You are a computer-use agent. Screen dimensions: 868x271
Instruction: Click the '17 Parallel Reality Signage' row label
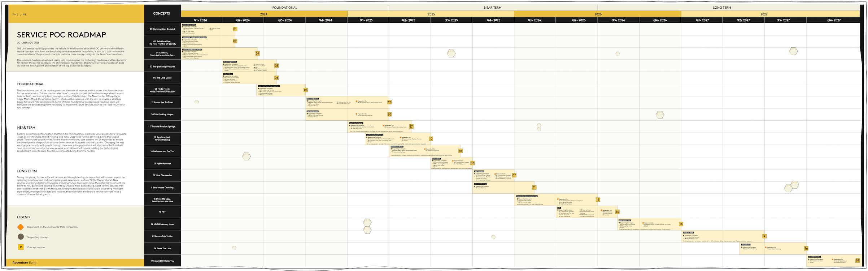pos(162,126)
